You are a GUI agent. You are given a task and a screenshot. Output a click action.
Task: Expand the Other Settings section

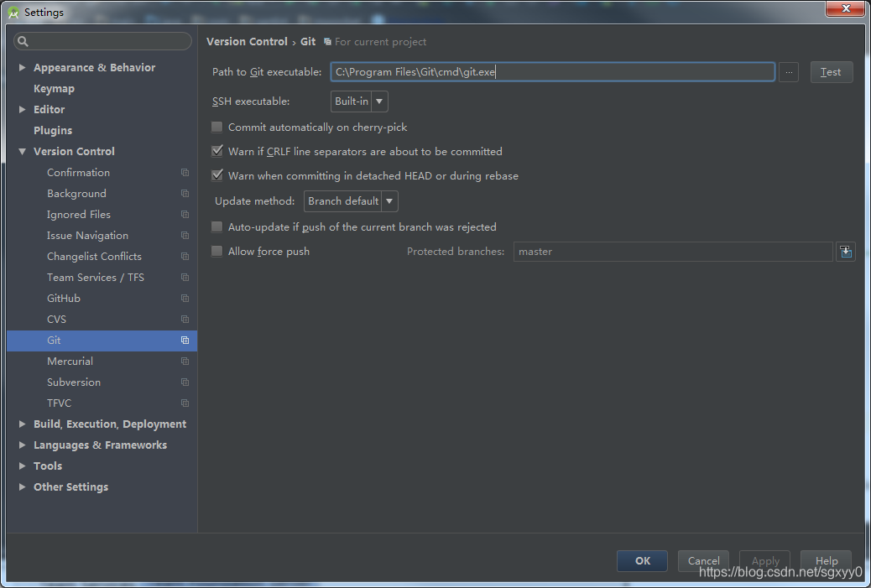22,487
